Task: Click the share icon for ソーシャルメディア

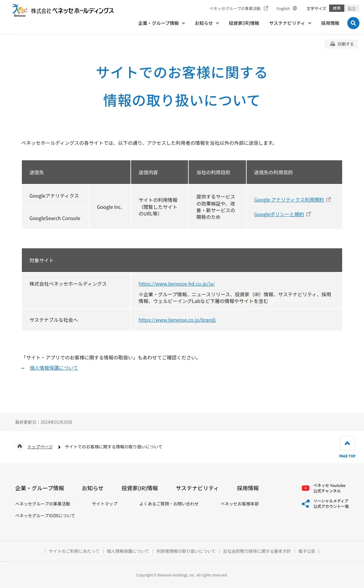Action: (x=305, y=504)
